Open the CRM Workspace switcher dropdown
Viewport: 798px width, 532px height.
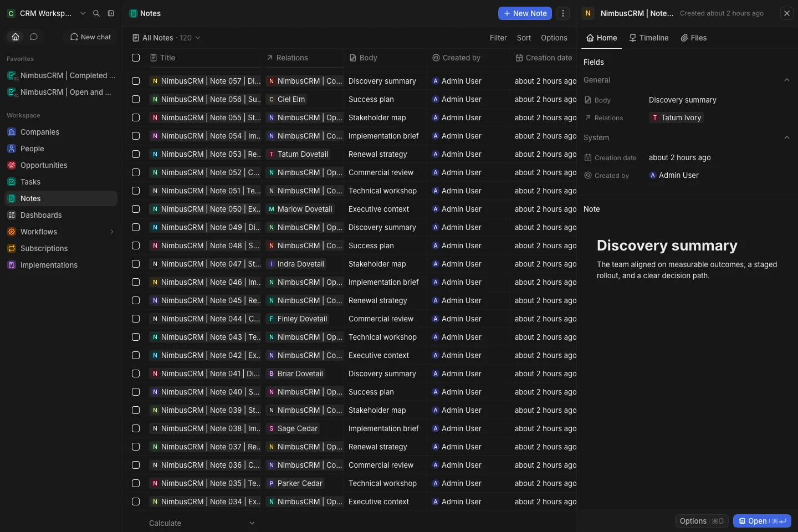pyautogui.click(x=47, y=13)
